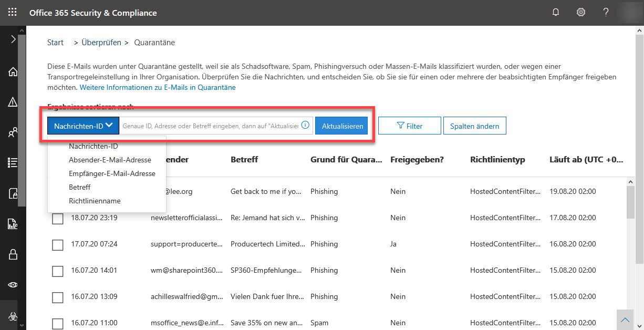644x330 pixels.
Task: Expand the left navigation pane chevron
Action: (13, 39)
